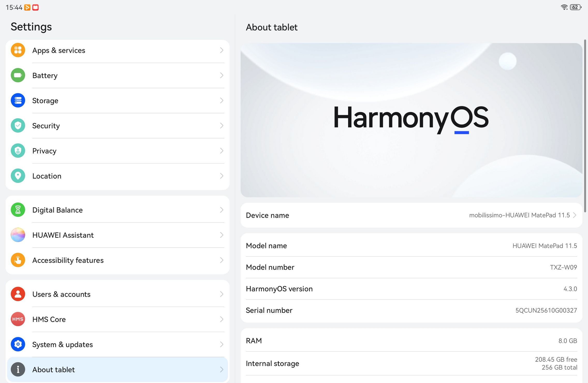Select About tablet menu entry

pyautogui.click(x=117, y=369)
